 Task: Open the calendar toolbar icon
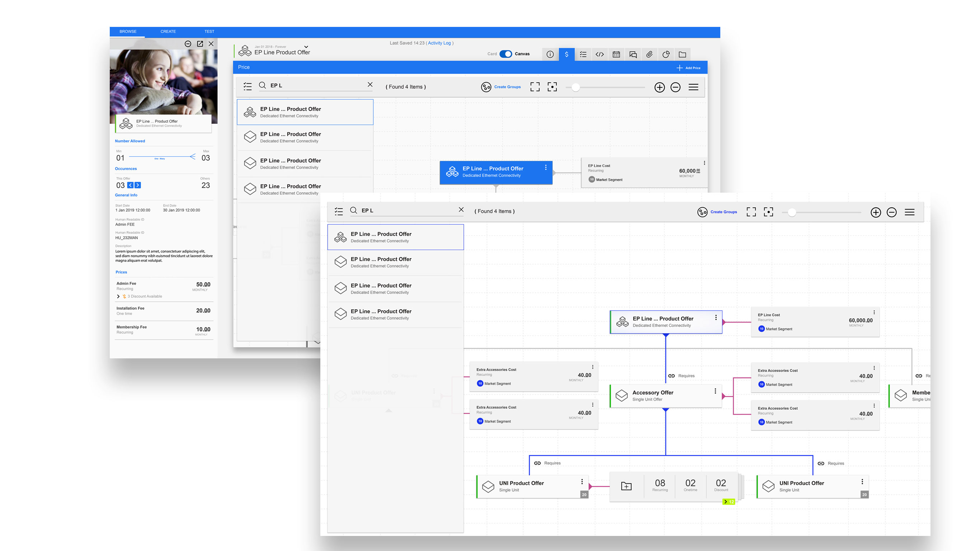pos(616,55)
